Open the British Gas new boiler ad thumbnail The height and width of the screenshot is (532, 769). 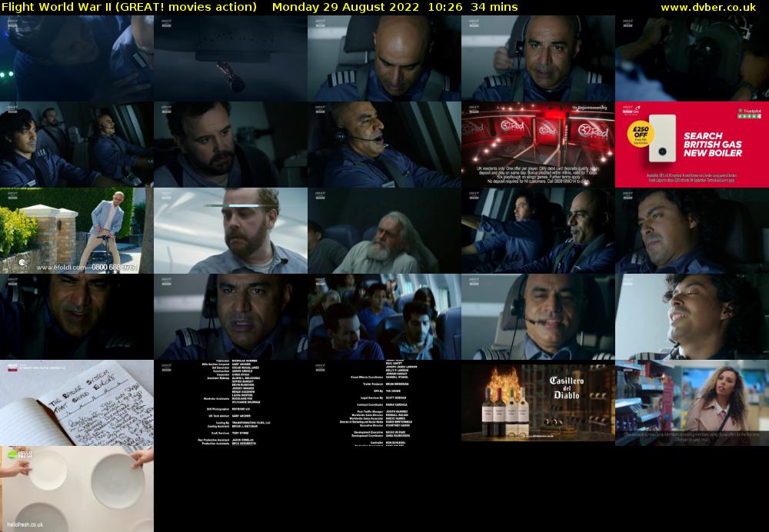pos(692,145)
